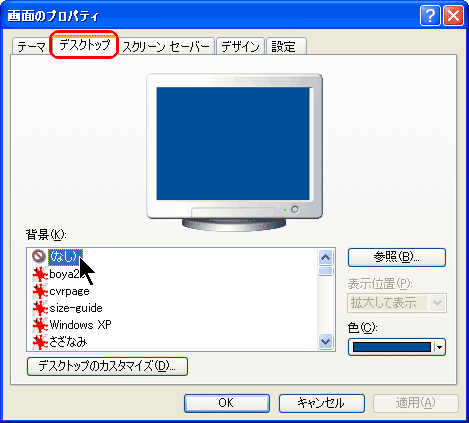469x423 pixels.
Task: Open デスクトップのカスタマイズ(D)... button
Action: [107, 366]
